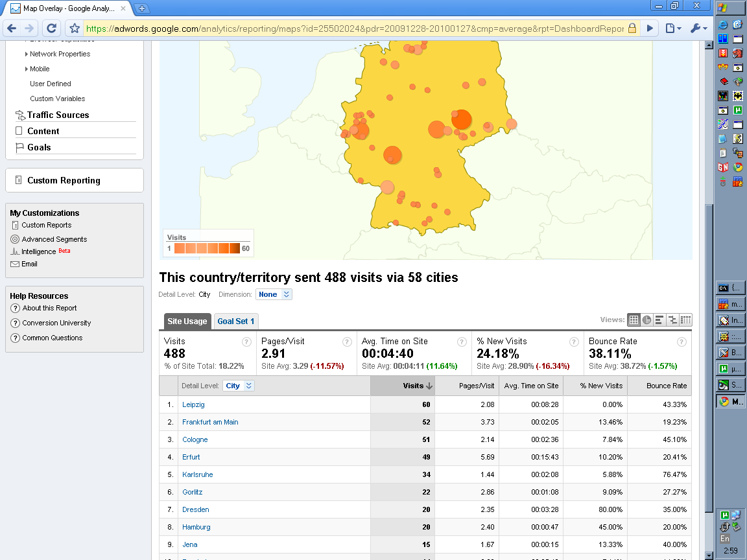
Task: Bookmark page with the star icon
Action: tap(75, 29)
